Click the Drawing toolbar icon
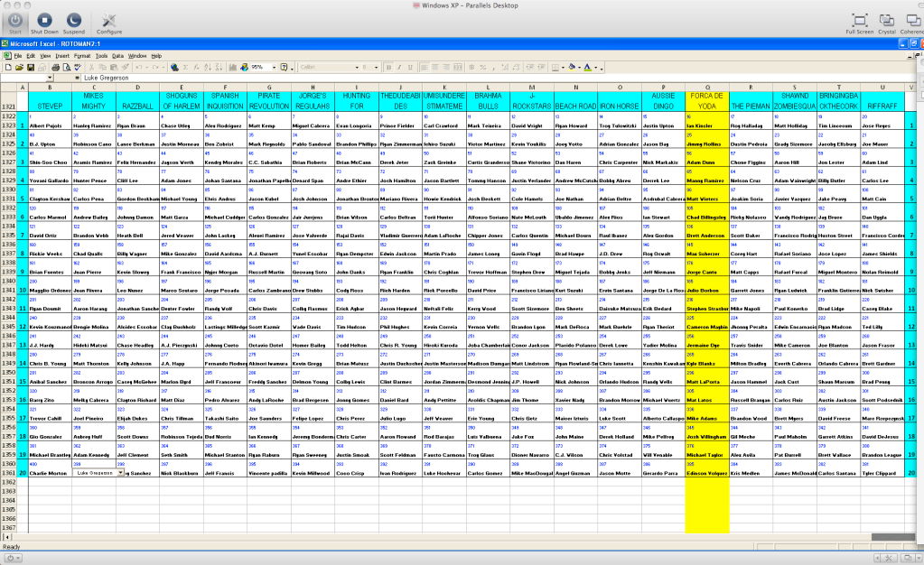This screenshot has height=565, width=924. pos(244,67)
